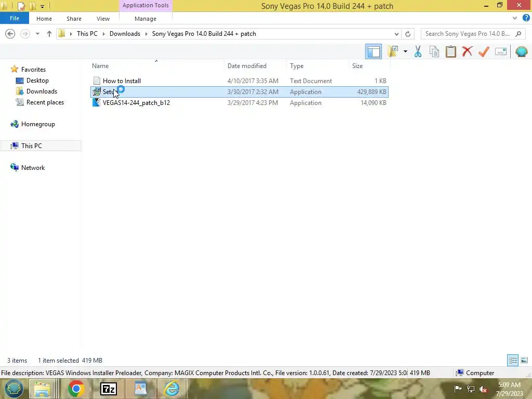Open the Quick Access Toolbar customize dropdown
Image resolution: width=532 pixels, height=399 pixels.
(43, 6)
